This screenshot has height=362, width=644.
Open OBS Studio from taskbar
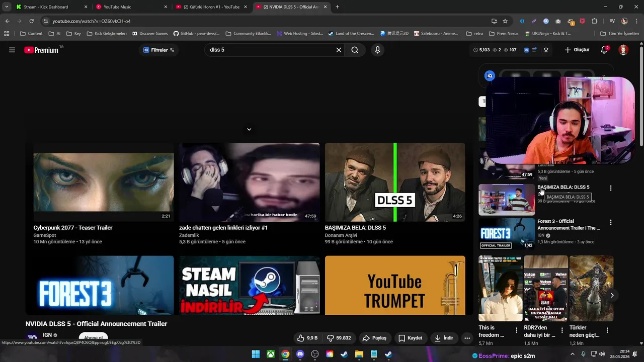click(315, 354)
